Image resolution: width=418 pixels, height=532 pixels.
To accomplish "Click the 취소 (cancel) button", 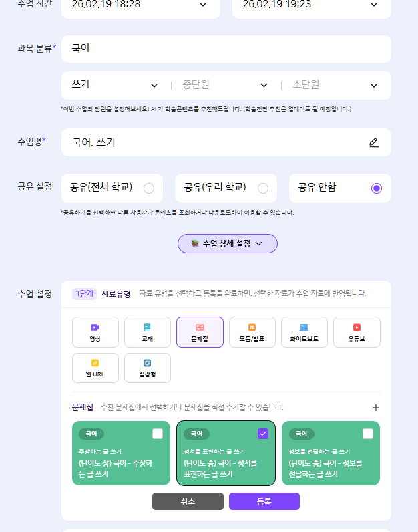I will (x=188, y=501).
